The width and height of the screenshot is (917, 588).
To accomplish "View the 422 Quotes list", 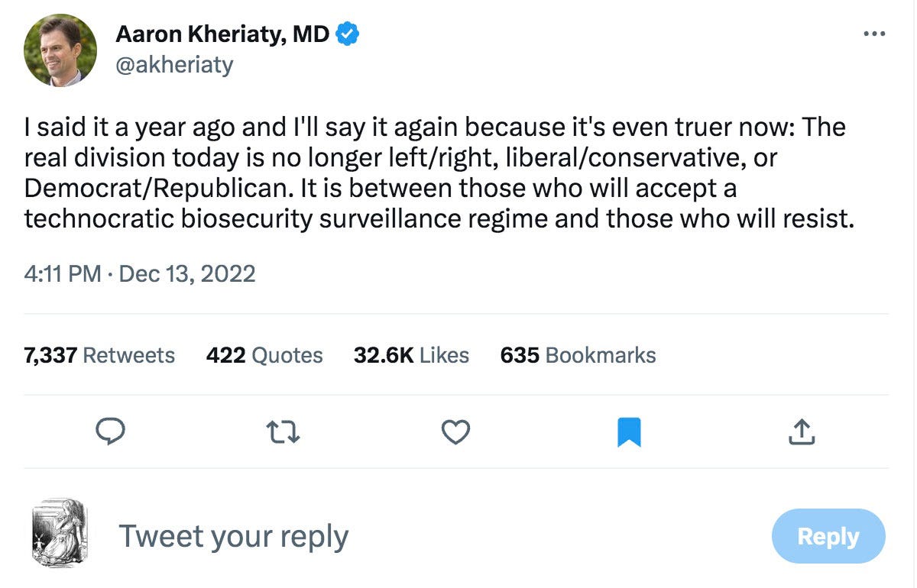I will (x=264, y=355).
